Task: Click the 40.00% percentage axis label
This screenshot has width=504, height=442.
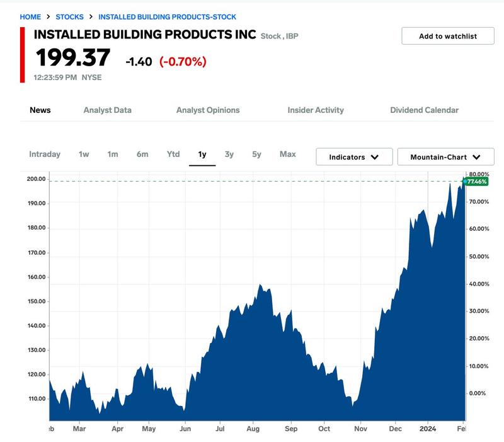Action: (x=479, y=284)
